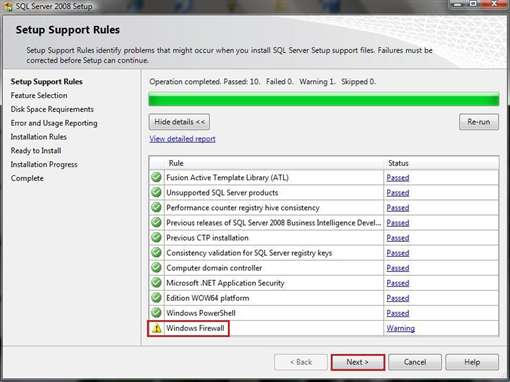Open Passed link for Previous releases of SQL Server 2008
This screenshot has width=510, height=382.
point(398,223)
